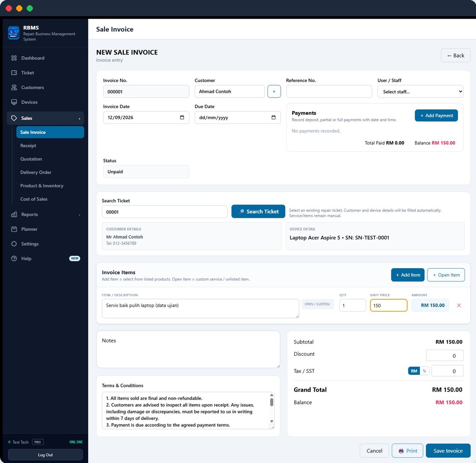Focus the Customer name field
This screenshot has width=476, height=463.
pos(229,91)
